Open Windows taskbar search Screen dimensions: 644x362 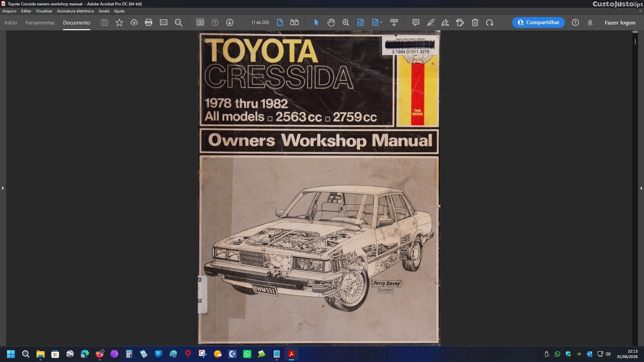[x=26, y=354]
